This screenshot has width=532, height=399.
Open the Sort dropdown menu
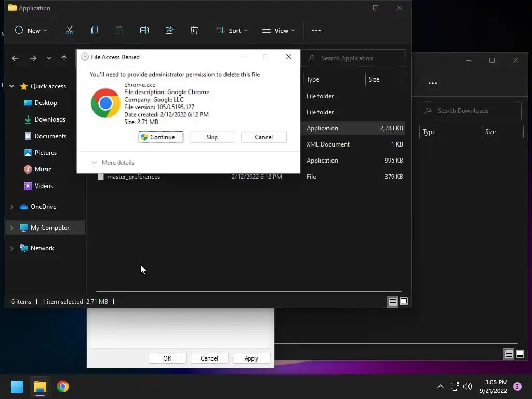click(x=232, y=31)
